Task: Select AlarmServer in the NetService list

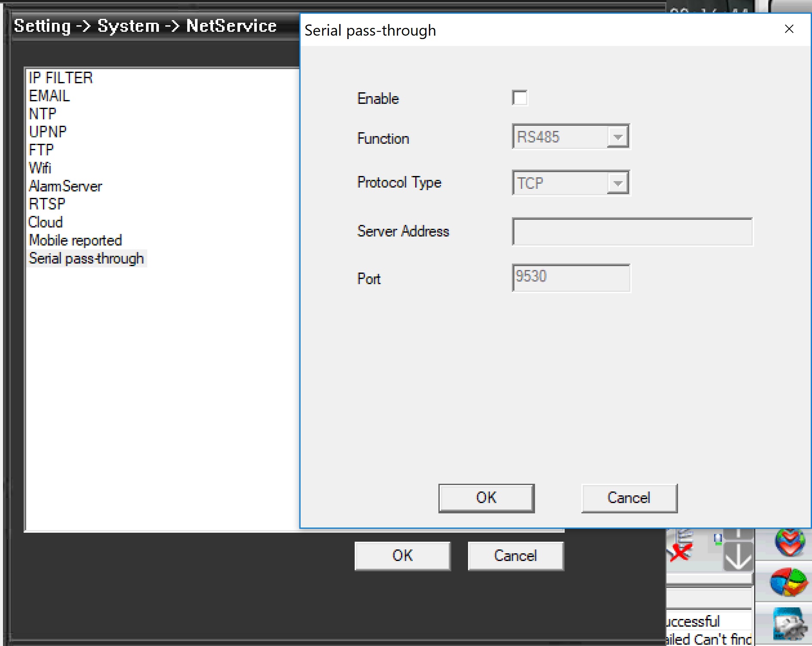Action: [x=65, y=186]
